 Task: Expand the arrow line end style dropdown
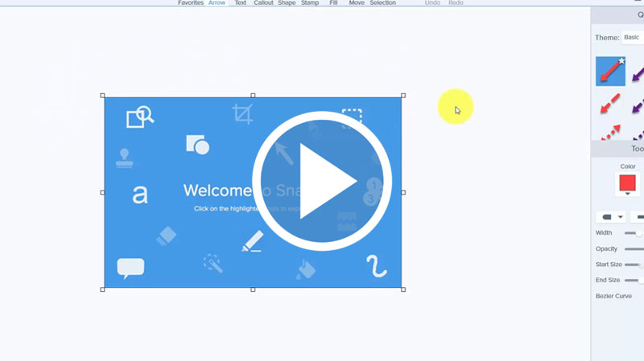click(x=611, y=217)
